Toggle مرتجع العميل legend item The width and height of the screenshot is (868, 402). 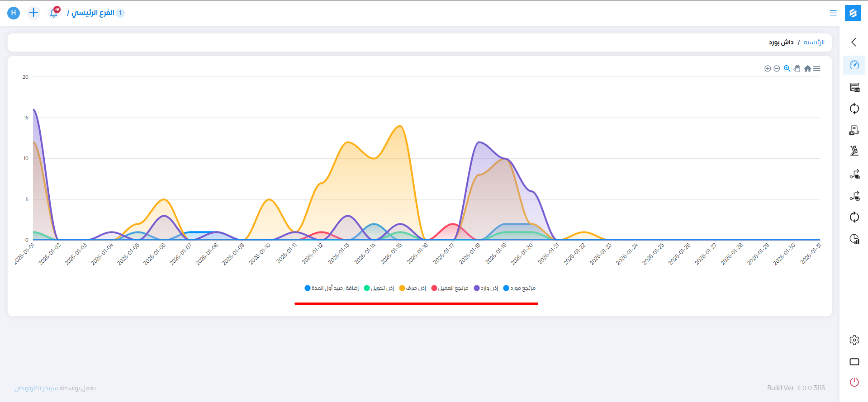(450, 288)
